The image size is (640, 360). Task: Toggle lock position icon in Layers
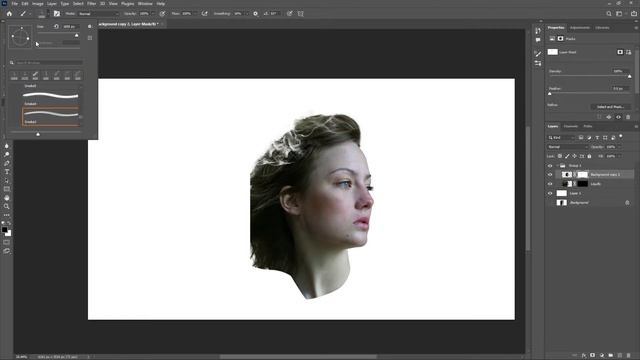point(574,156)
